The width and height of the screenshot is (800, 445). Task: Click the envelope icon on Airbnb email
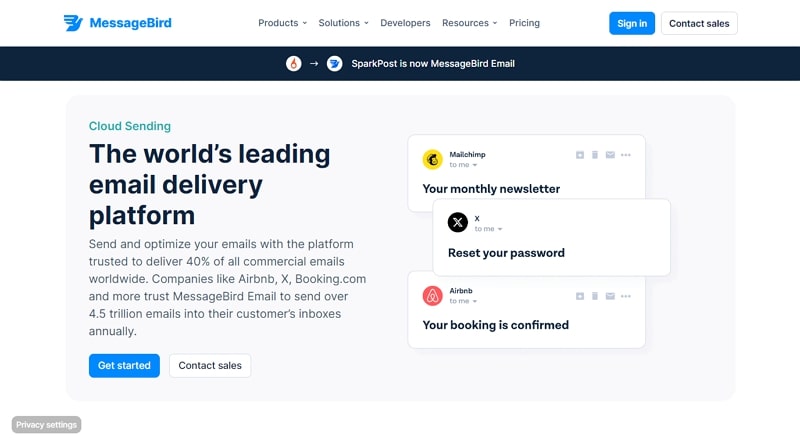(x=610, y=296)
